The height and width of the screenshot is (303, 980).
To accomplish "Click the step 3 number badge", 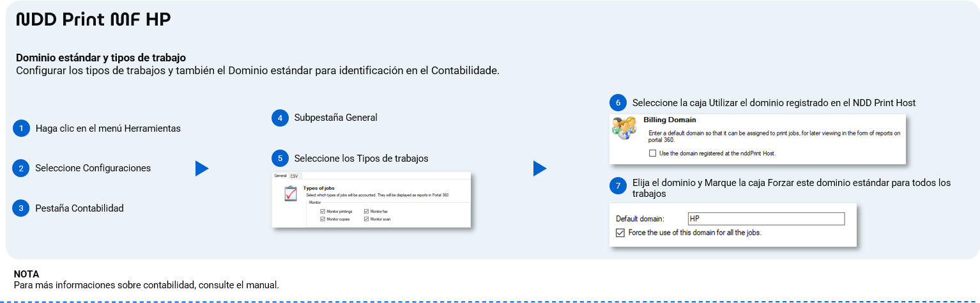I will point(21,208).
